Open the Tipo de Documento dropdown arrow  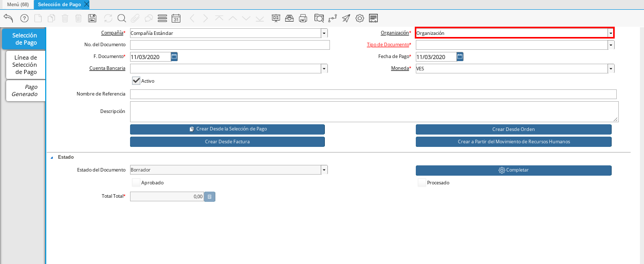point(611,45)
